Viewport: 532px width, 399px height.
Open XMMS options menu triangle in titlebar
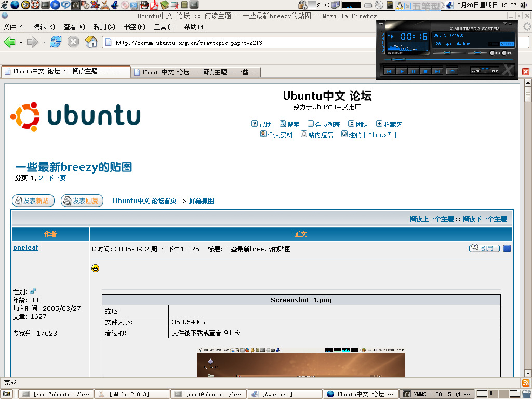pyautogui.click(x=504, y=23)
